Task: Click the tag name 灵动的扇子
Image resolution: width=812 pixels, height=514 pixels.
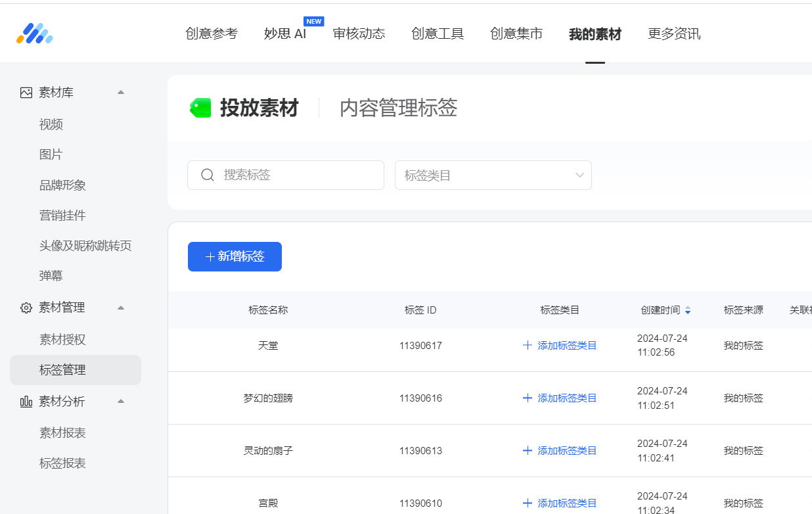Action: click(268, 451)
